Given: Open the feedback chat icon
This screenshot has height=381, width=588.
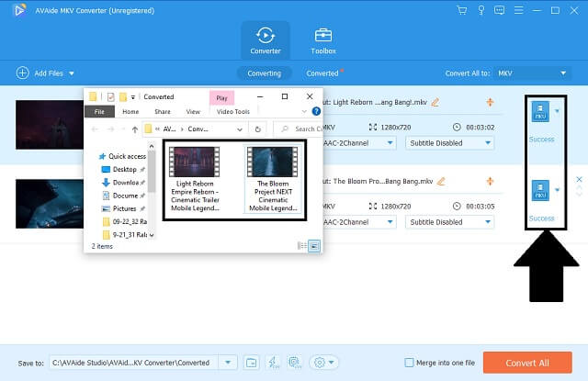Looking at the screenshot, I should tap(499, 10).
